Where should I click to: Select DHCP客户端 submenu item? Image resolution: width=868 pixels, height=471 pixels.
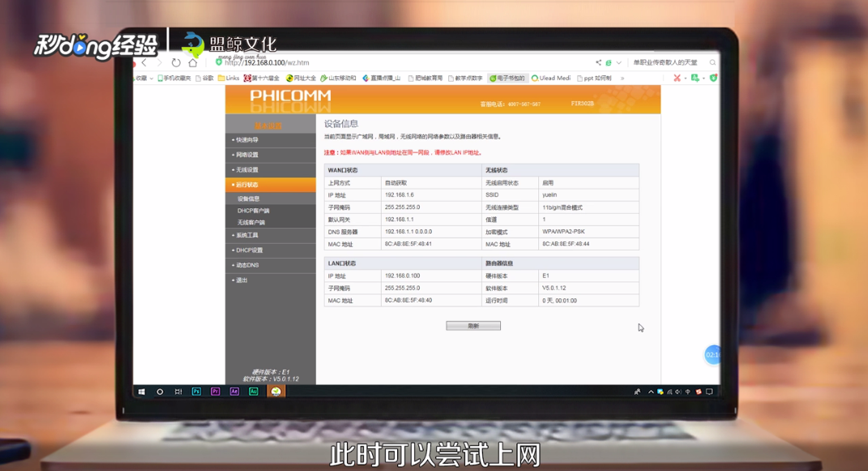(253, 211)
